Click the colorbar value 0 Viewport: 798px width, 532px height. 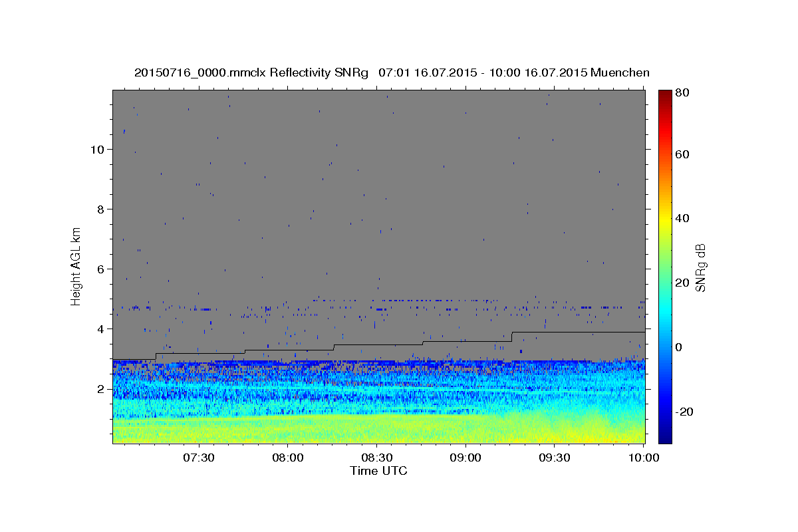pyautogui.click(x=680, y=347)
